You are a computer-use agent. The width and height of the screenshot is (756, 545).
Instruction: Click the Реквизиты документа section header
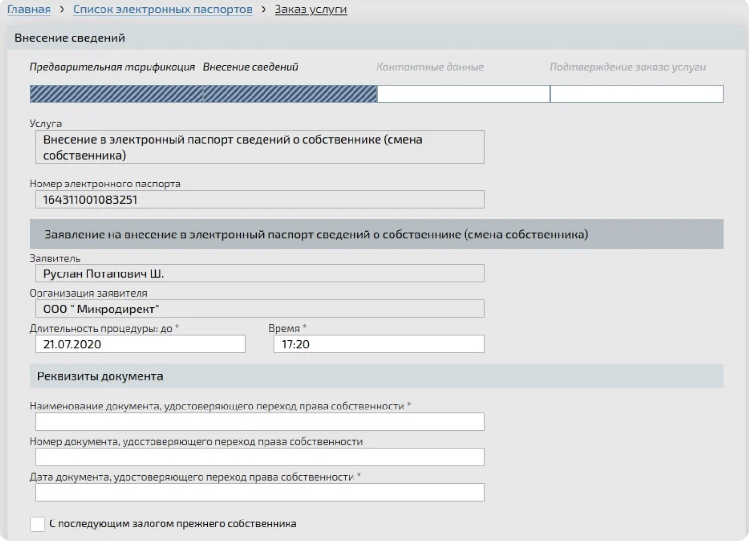click(100, 376)
